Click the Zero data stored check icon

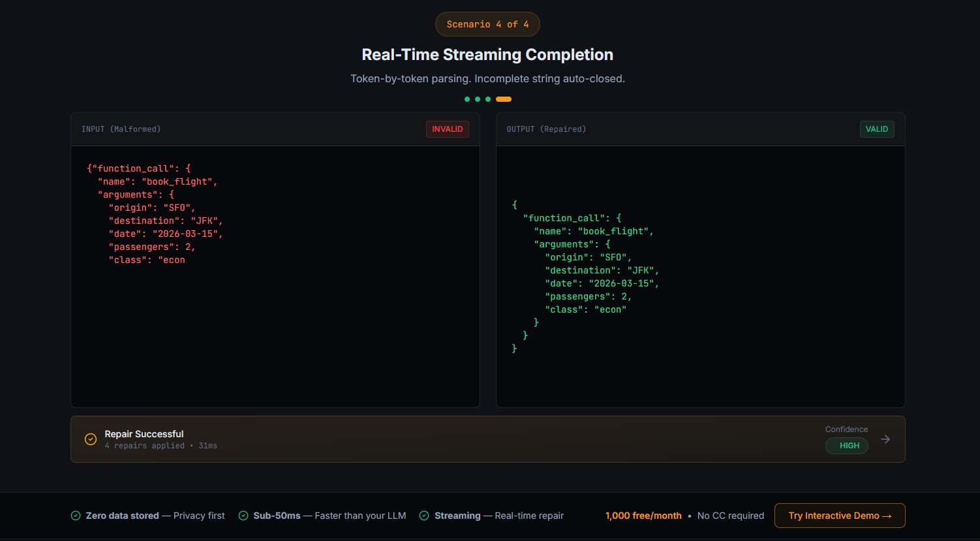pos(76,516)
